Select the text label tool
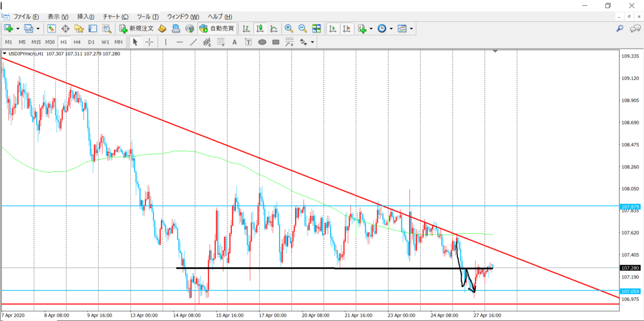 [x=248, y=42]
